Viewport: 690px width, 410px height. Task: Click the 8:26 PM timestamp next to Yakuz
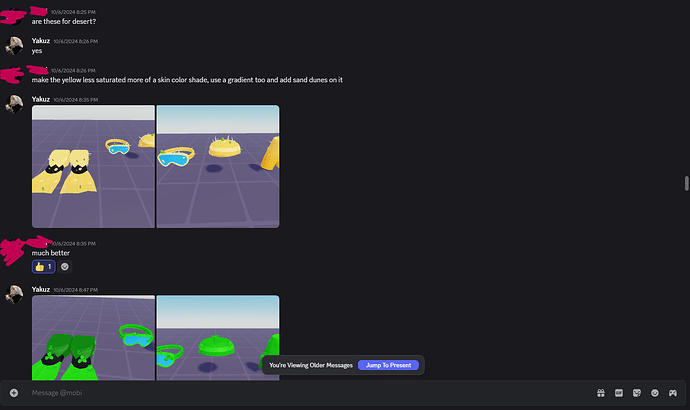point(76,41)
